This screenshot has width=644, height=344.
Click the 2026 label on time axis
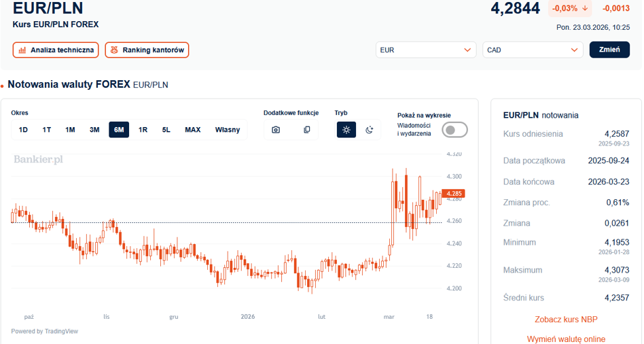click(248, 316)
